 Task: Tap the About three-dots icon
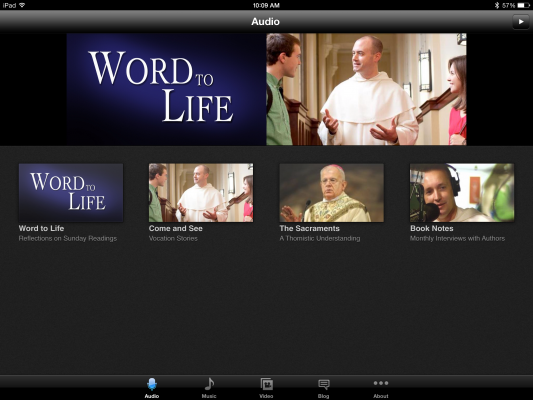[381, 383]
